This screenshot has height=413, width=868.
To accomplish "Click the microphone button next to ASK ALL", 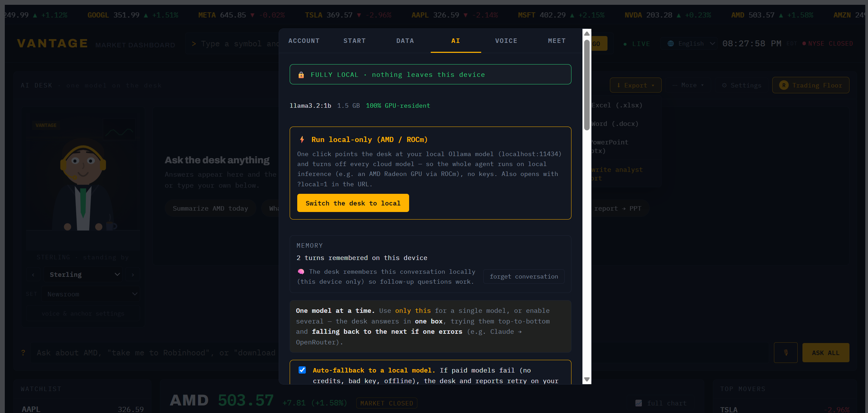I will pyautogui.click(x=786, y=353).
